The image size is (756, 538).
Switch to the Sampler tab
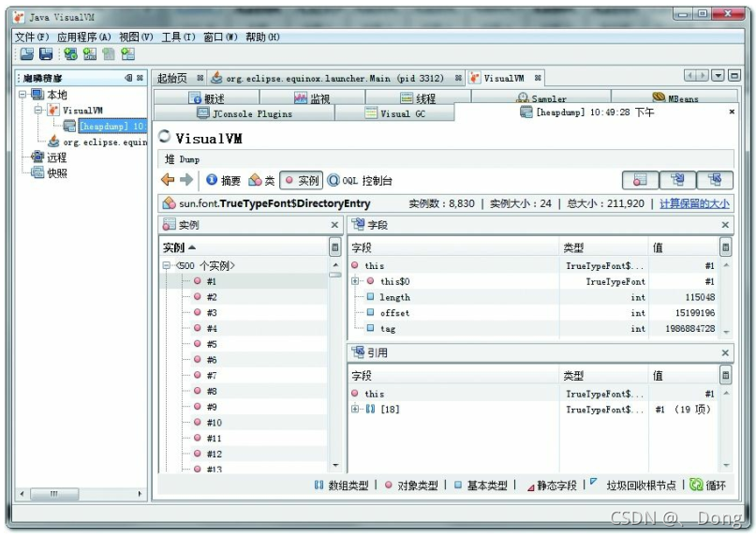pos(541,98)
